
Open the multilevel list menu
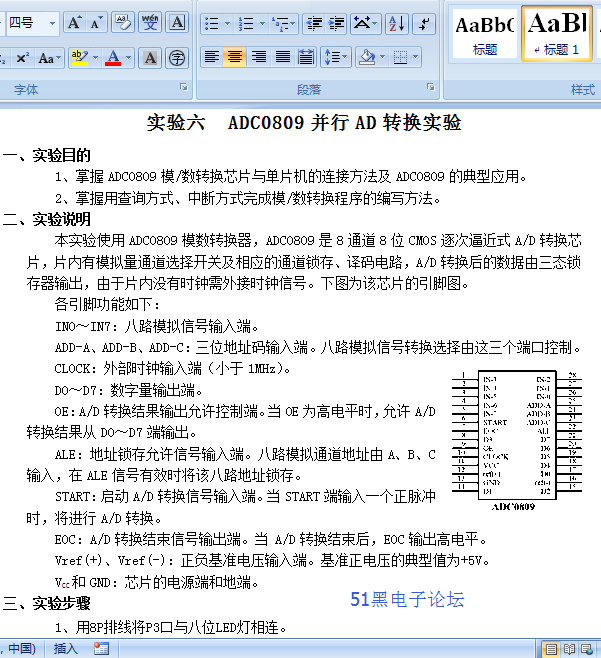283,24
